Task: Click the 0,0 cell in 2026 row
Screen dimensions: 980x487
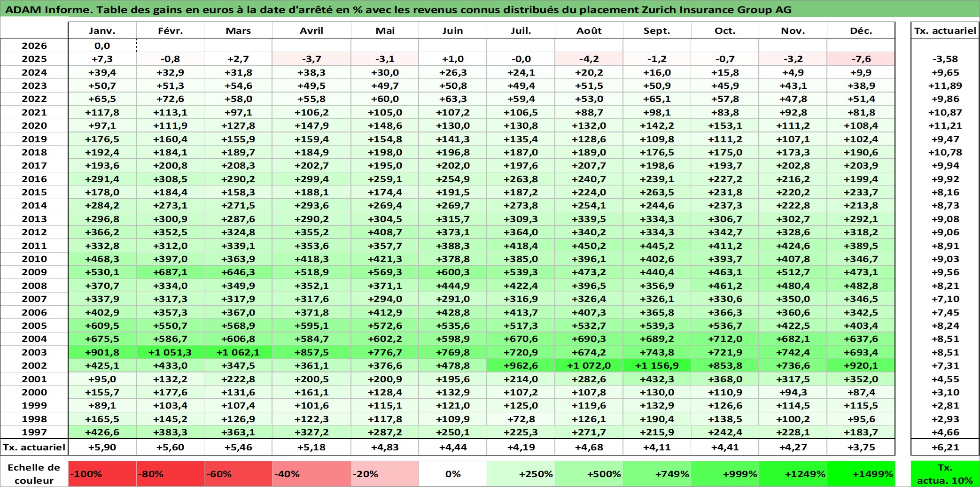Action: point(102,46)
